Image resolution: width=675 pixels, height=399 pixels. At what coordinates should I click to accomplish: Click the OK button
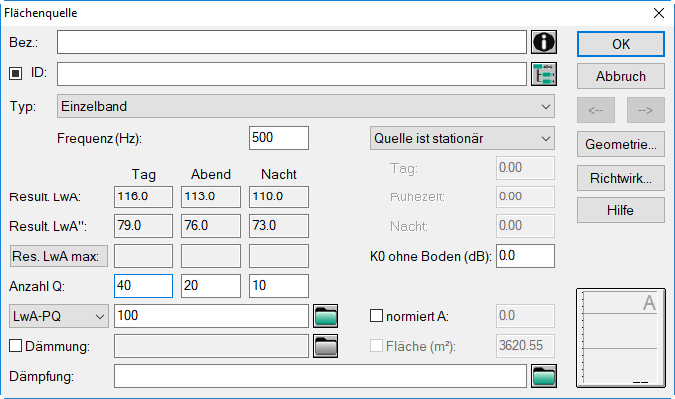(621, 44)
